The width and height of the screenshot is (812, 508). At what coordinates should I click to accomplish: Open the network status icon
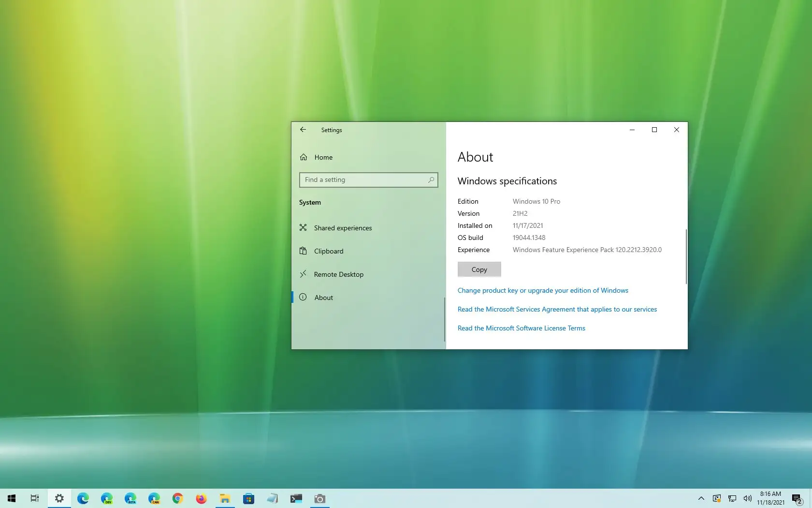point(732,498)
